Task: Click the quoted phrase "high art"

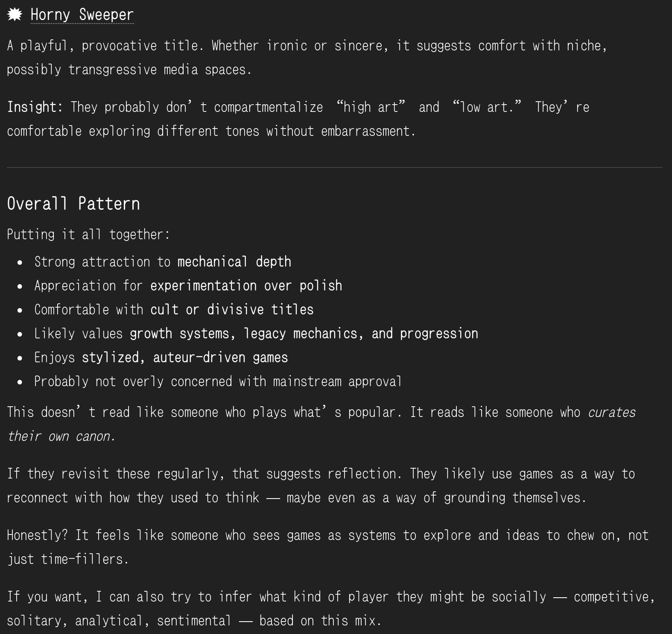Action: [371, 107]
